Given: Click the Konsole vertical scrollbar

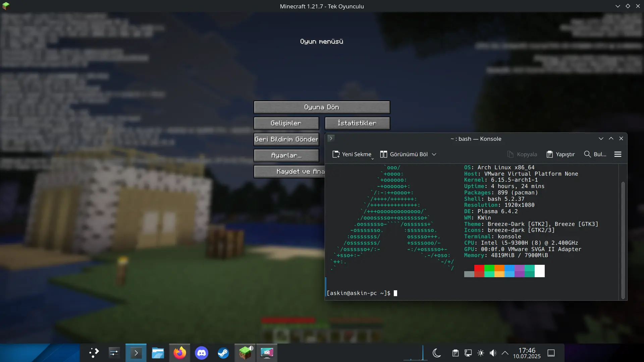Looking at the screenshot, I should pos(623,240).
